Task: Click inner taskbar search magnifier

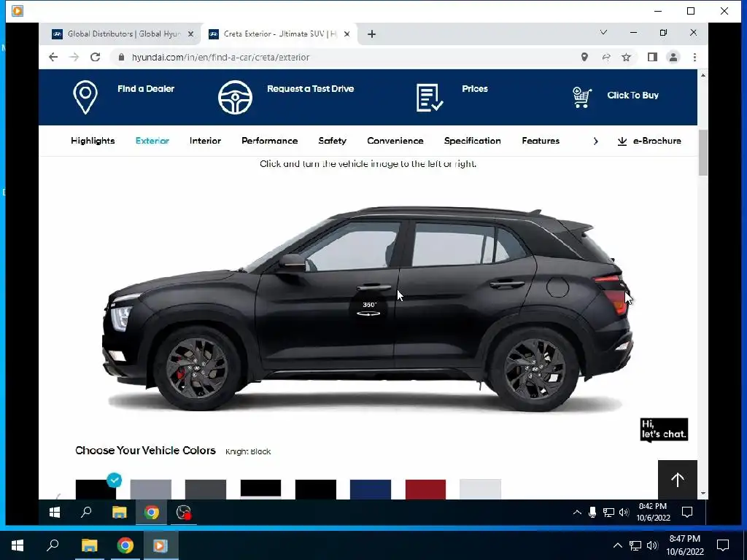Action: tap(86, 513)
